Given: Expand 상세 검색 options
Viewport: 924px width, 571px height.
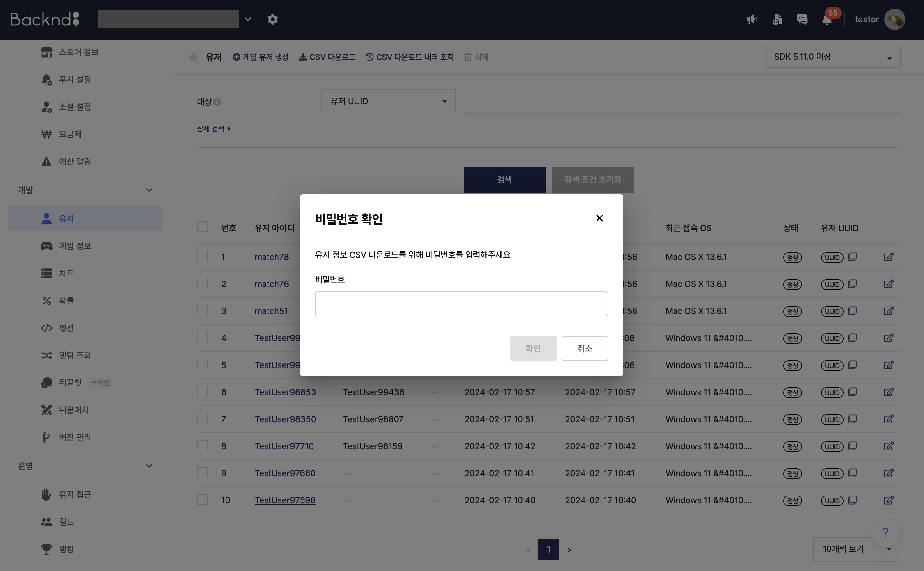Looking at the screenshot, I should [213, 129].
